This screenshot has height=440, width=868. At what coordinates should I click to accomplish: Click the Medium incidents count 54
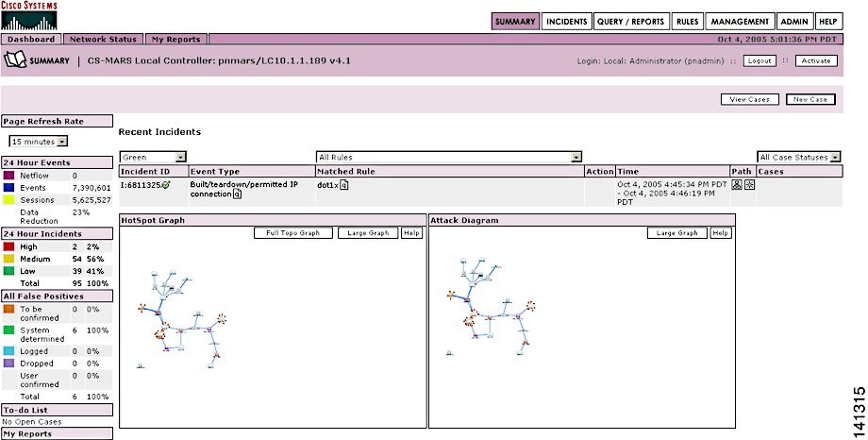click(77, 259)
